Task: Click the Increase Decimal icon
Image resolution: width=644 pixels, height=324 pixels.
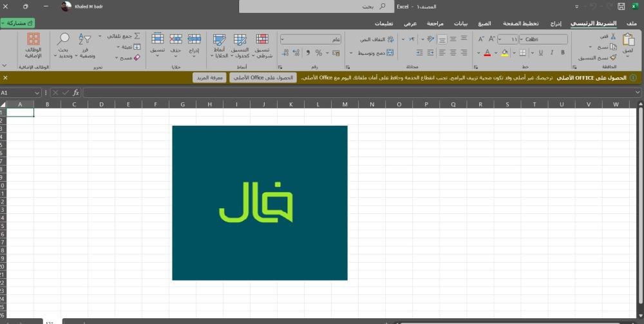Action: tap(296, 53)
